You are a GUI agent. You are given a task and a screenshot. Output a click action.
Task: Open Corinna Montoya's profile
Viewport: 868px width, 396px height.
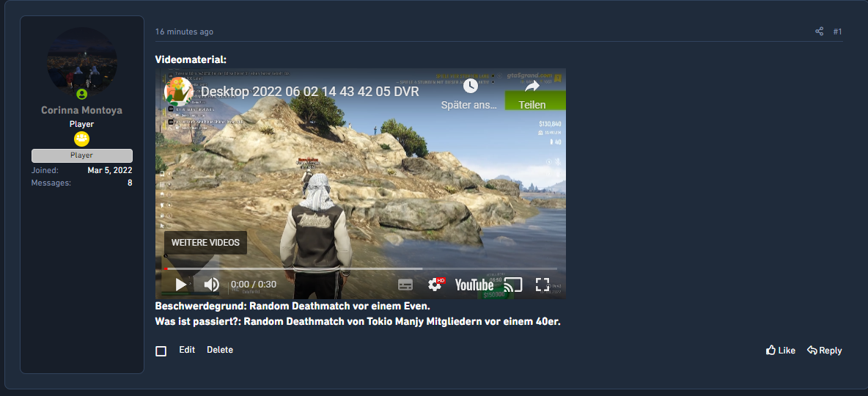pos(82,110)
